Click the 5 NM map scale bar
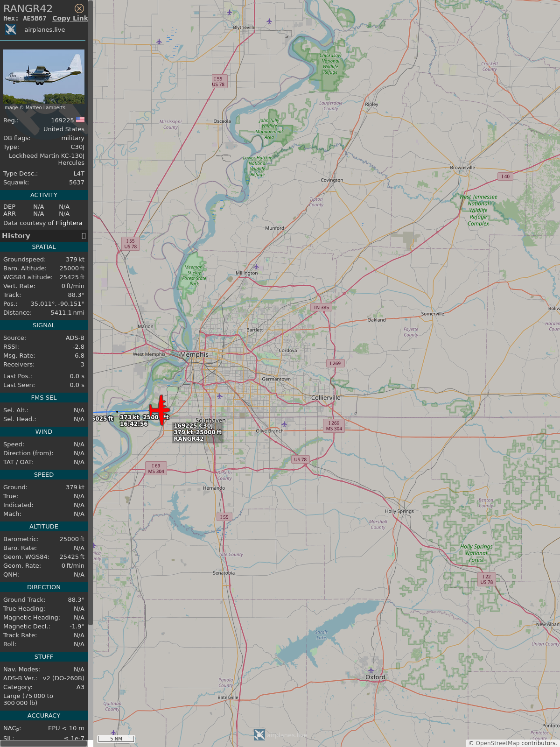The height and width of the screenshot is (747, 560). coord(116,739)
